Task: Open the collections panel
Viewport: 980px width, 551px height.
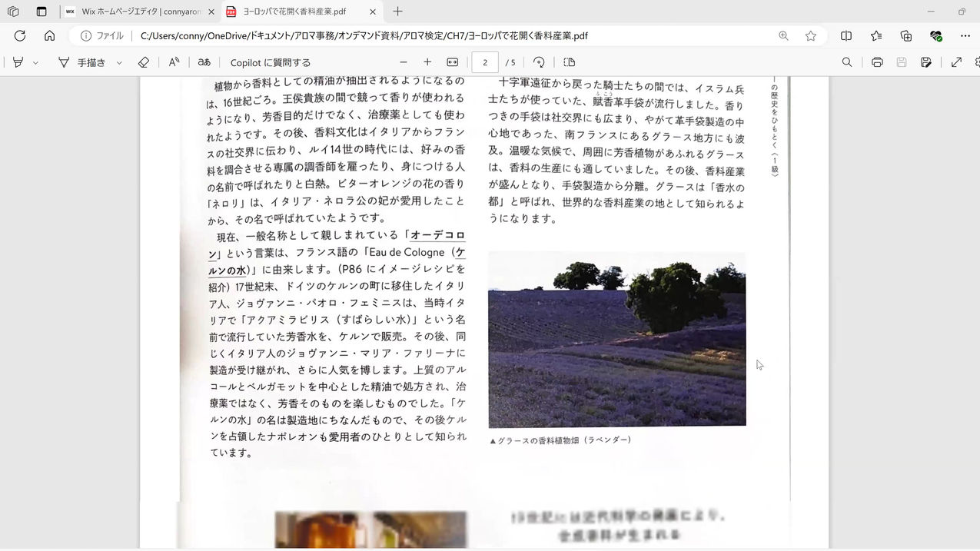Action: pyautogui.click(x=906, y=35)
